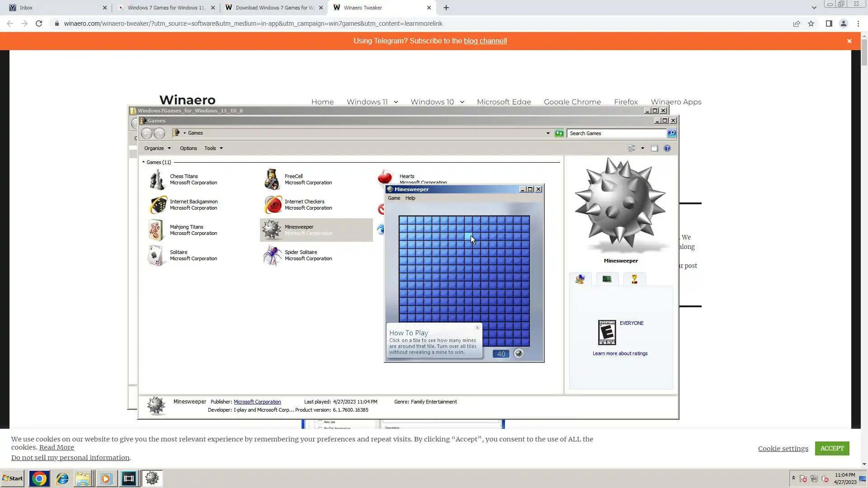Launch FreeCell from the games list
The height and width of the screenshot is (488, 868).
(272, 179)
